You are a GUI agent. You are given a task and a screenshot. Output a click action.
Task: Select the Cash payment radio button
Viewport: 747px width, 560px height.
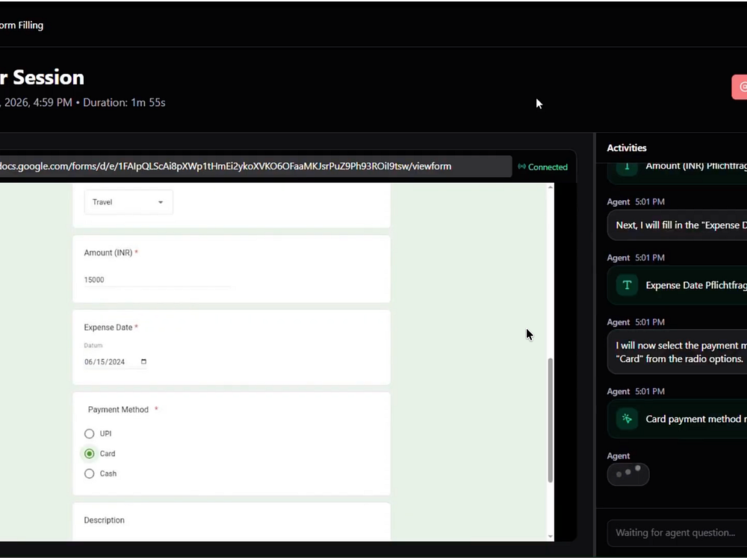pos(89,474)
